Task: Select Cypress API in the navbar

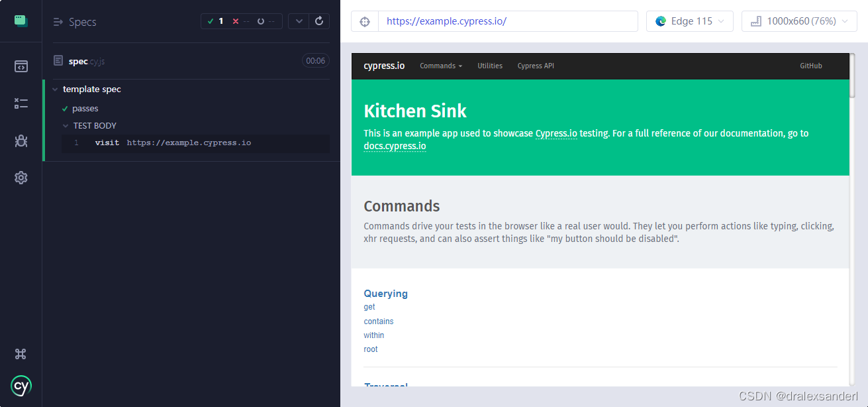Action: pyautogui.click(x=536, y=66)
